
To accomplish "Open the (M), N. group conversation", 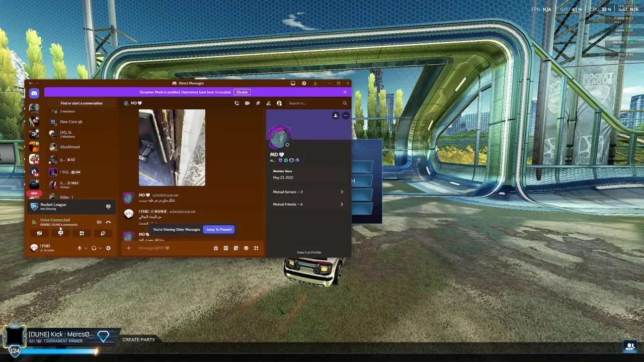I will 82,134.
